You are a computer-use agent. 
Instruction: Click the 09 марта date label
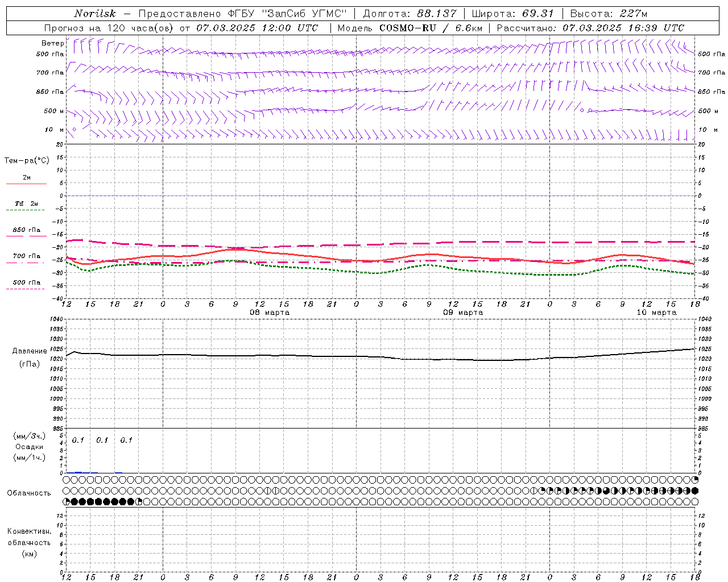463,312
